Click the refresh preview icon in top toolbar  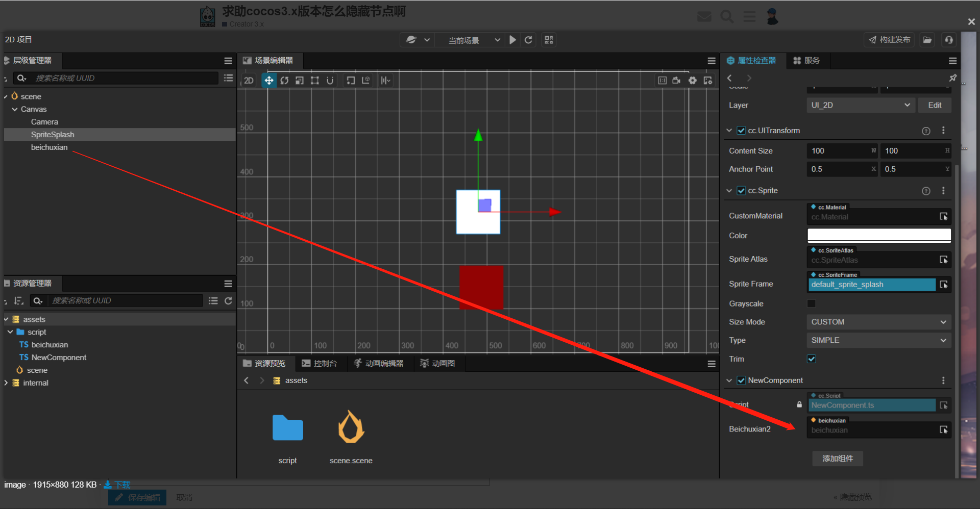pos(529,40)
